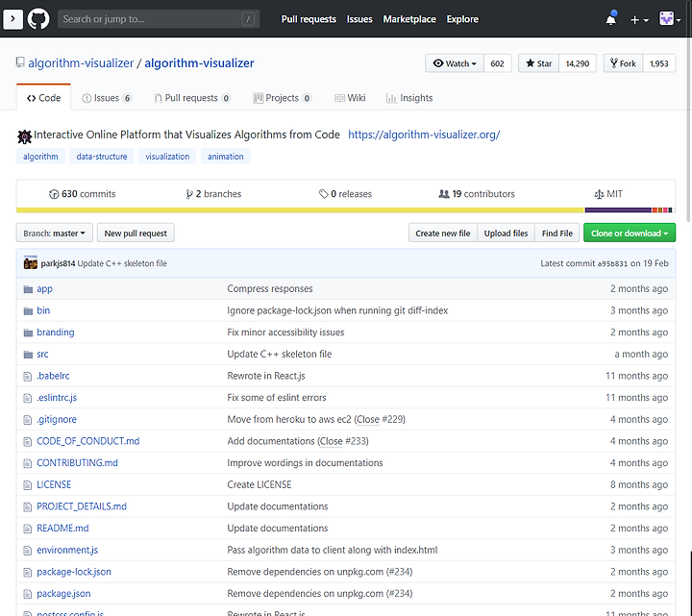The height and width of the screenshot is (616, 692).
Task: Click the project emoji before description
Action: tap(25, 136)
